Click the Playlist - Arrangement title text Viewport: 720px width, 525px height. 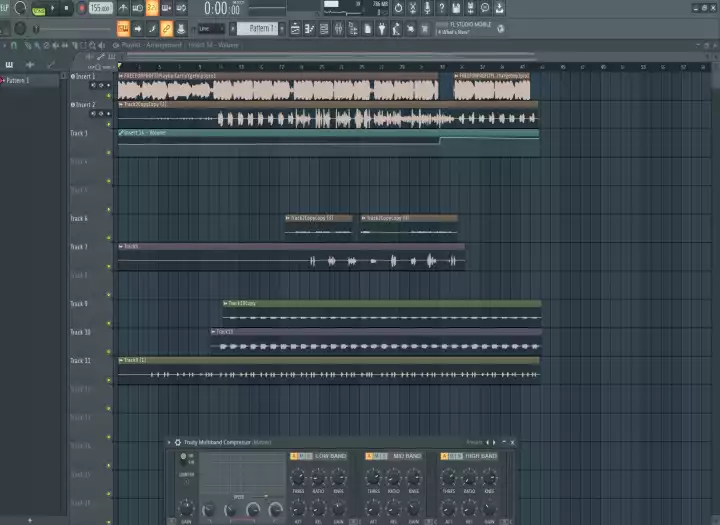(152, 45)
